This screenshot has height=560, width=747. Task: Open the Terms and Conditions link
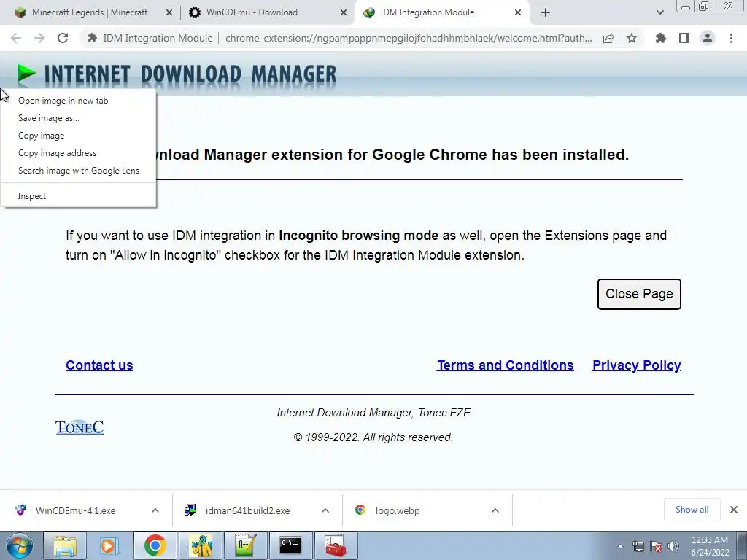tap(505, 365)
